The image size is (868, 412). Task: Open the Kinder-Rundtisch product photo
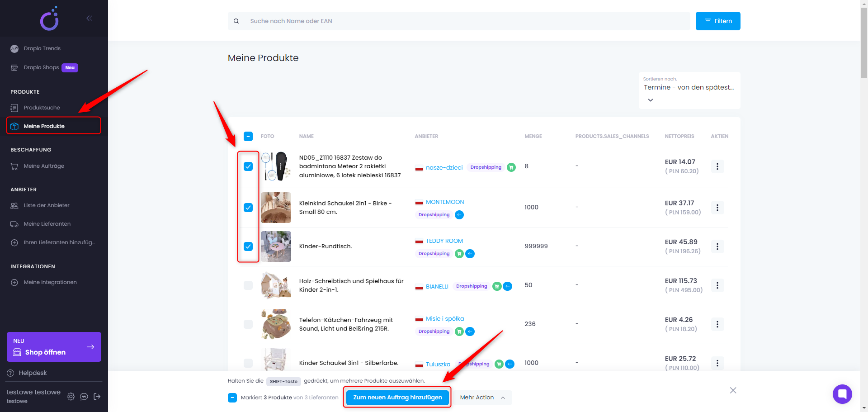(276, 246)
